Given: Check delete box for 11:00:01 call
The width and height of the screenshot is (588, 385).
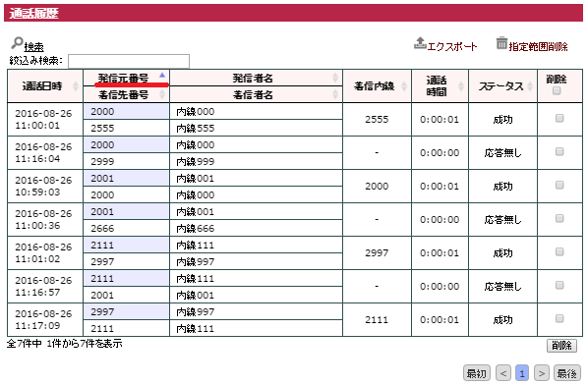Looking at the screenshot, I should click(x=559, y=118).
